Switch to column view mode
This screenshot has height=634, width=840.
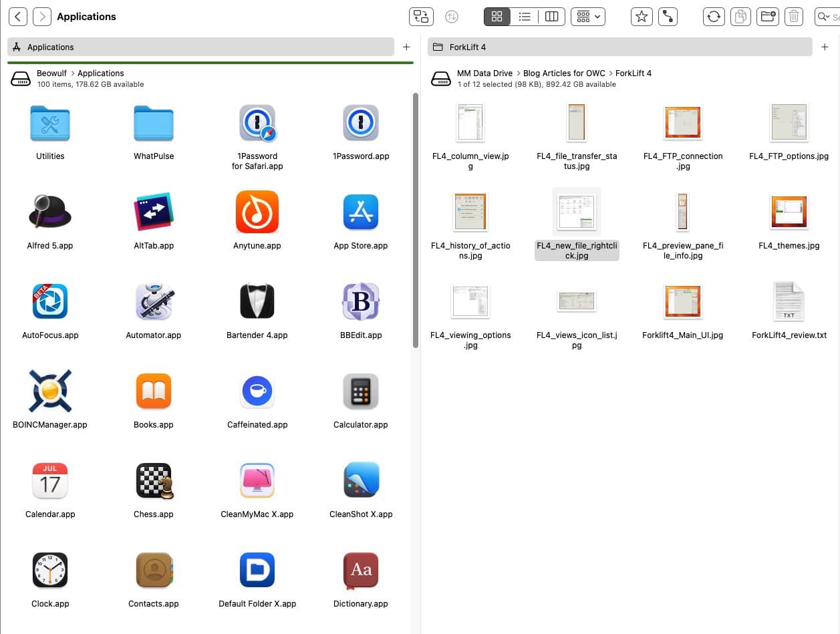[x=552, y=17]
